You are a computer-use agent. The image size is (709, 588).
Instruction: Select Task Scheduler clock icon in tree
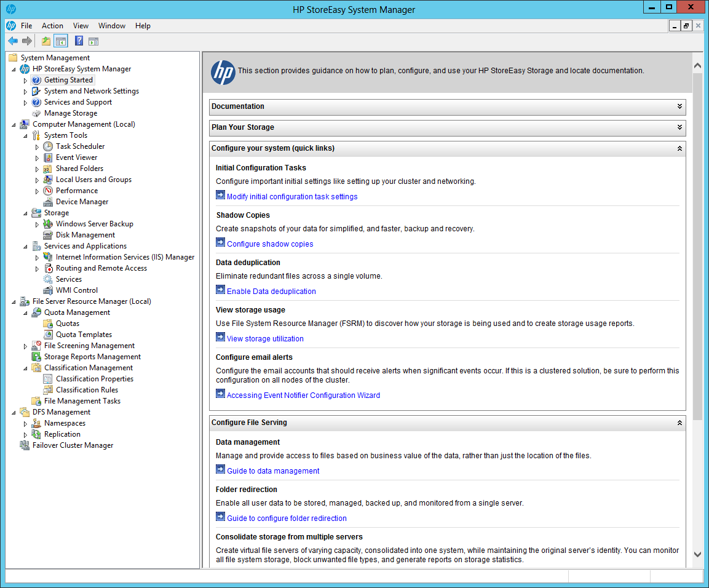pos(48,146)
